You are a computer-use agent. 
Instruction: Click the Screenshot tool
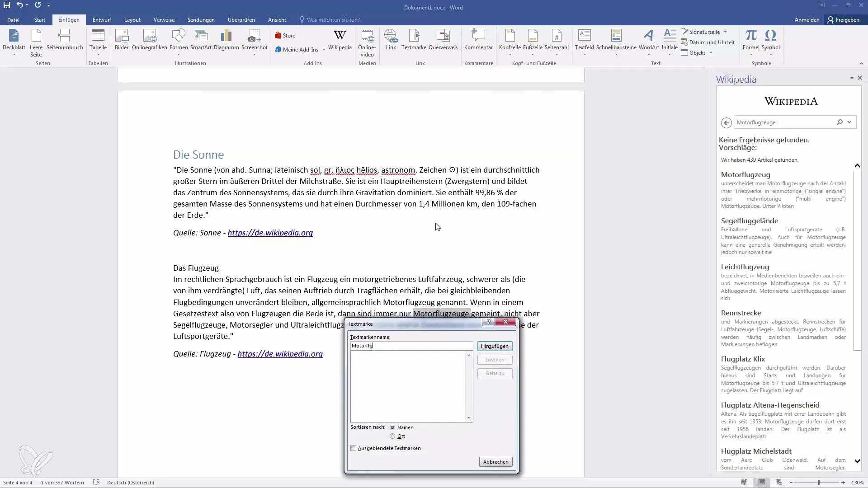click(255, 42)
